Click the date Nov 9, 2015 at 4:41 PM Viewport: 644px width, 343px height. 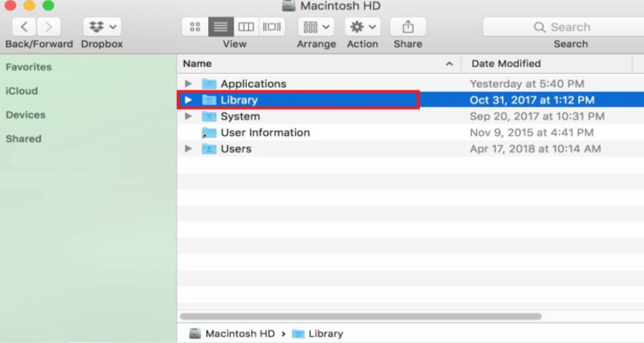[532, 132]
